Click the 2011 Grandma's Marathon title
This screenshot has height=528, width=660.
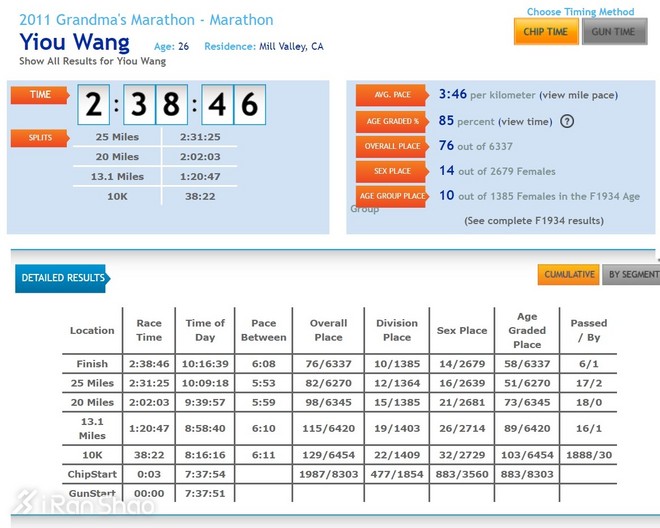point(146,20)
